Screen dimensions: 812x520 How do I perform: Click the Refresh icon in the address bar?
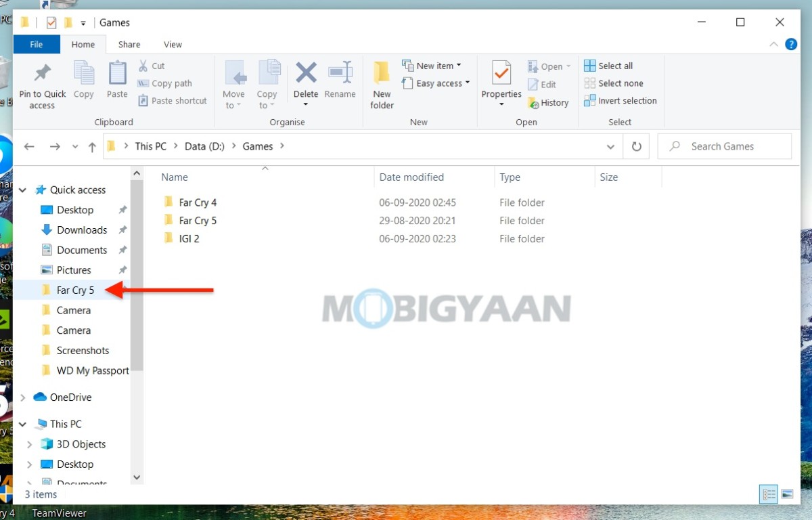636,146
